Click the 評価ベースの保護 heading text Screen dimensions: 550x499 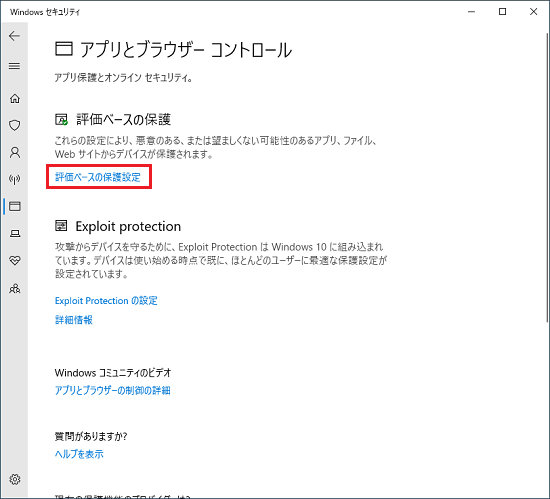tap(123, 120)
